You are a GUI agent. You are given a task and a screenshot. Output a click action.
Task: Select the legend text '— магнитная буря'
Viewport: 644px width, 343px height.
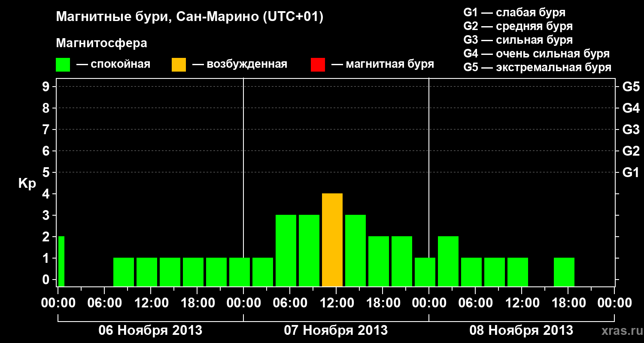pos(383,64)
